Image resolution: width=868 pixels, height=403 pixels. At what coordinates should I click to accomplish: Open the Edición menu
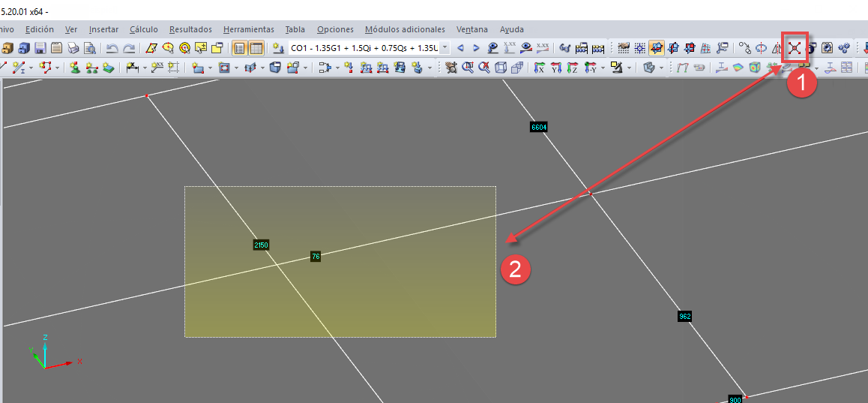tap(40, 29)
